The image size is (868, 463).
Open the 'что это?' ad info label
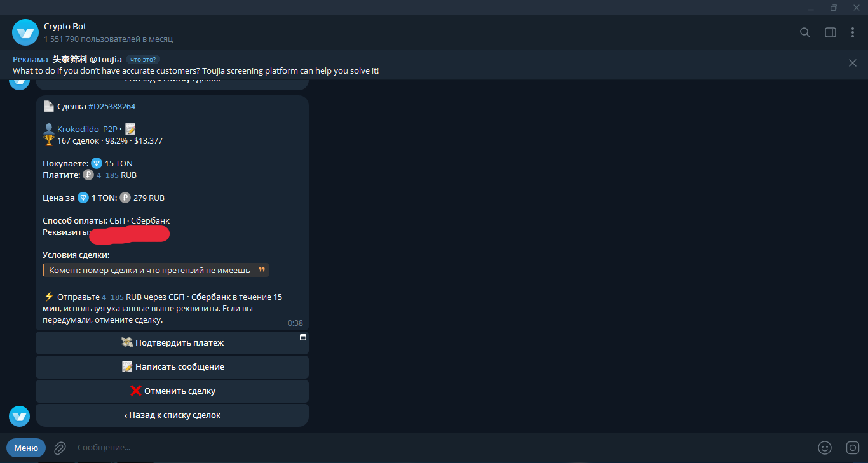142,59
